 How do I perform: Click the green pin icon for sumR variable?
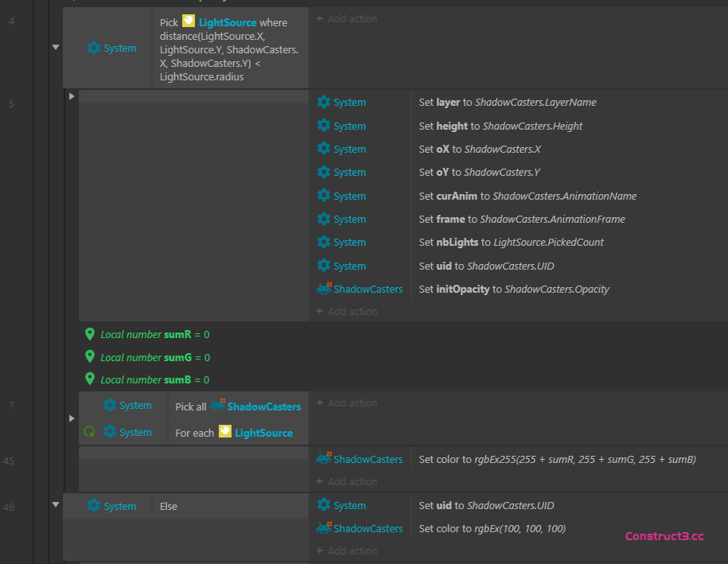(x=90, y=334)
